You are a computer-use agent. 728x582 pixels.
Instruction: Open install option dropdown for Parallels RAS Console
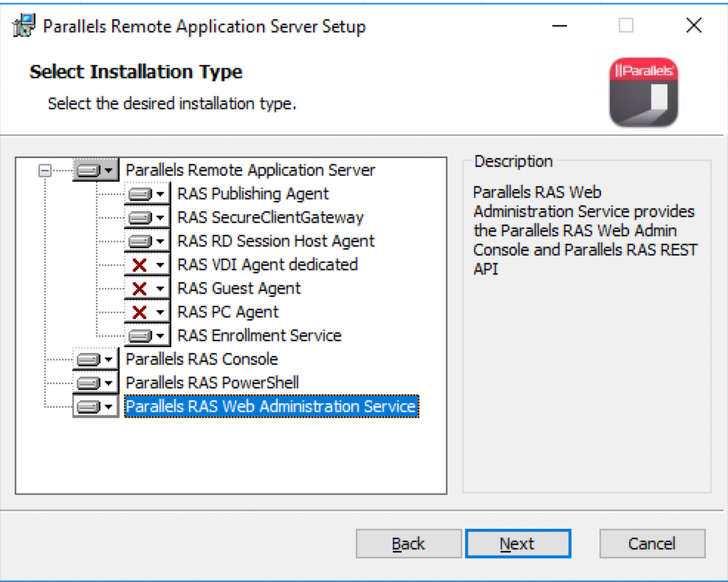(96, 359)
